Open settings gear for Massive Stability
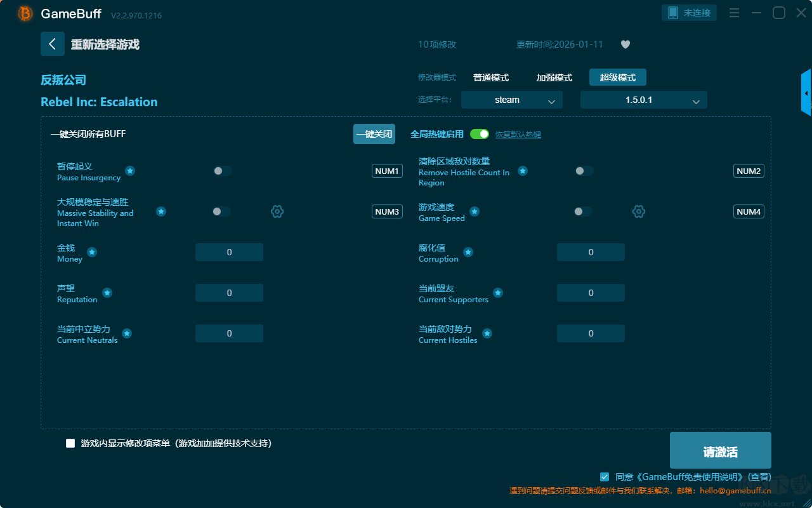This screenshot has height=508, width=812. tap(277, 211)
